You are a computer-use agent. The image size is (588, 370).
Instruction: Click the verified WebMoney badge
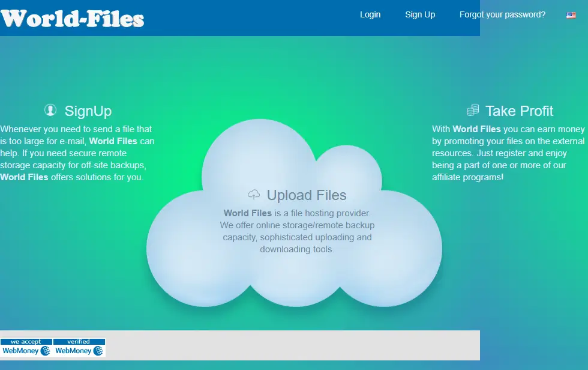click(x=79, y=348)
